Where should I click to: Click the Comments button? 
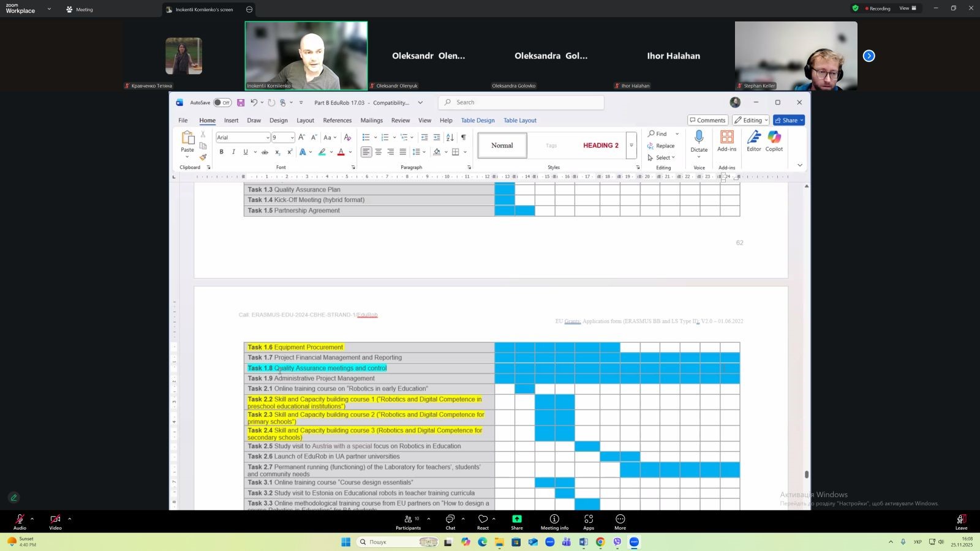707,121
